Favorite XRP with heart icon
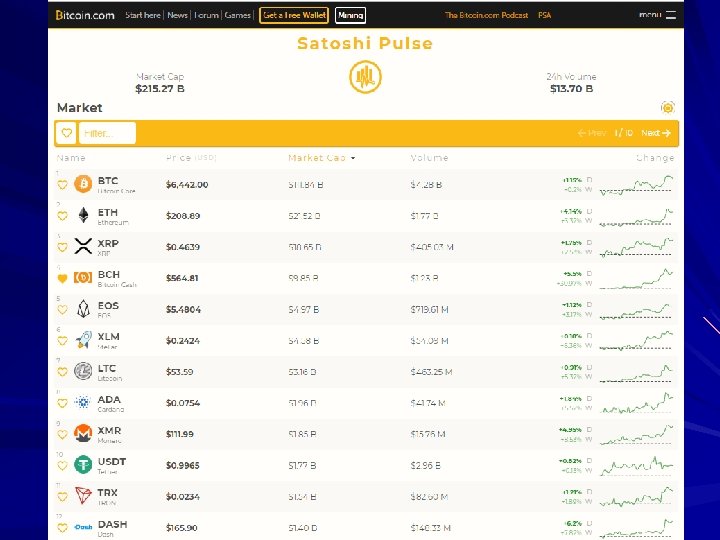Screen dimensions: 720x540 [x=62, y=247]
